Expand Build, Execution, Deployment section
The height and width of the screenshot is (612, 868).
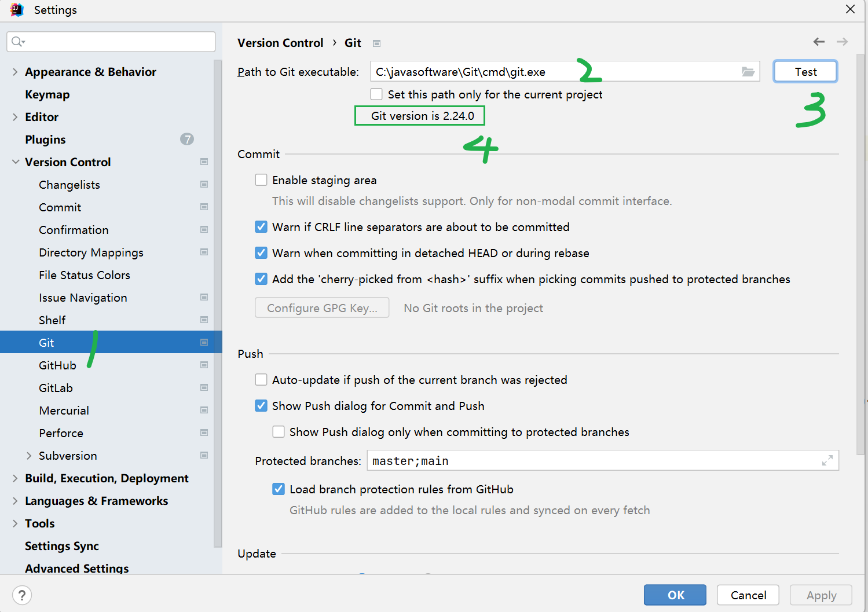point(15,478)
